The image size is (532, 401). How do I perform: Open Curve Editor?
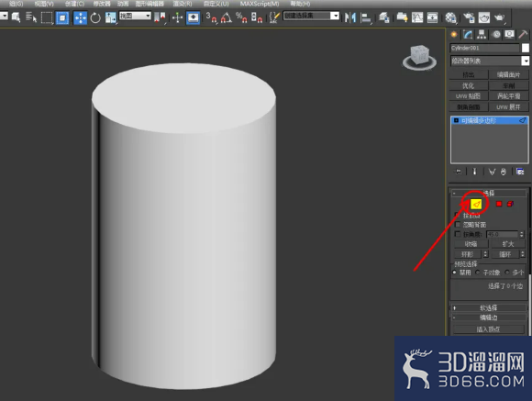(417, 17)
